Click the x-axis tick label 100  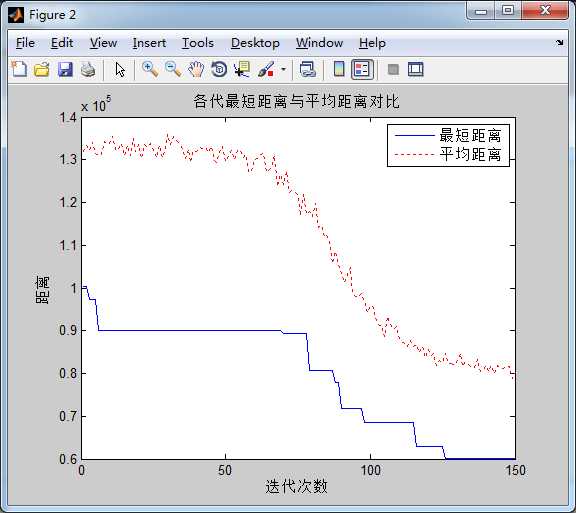(x=370, y=470)
